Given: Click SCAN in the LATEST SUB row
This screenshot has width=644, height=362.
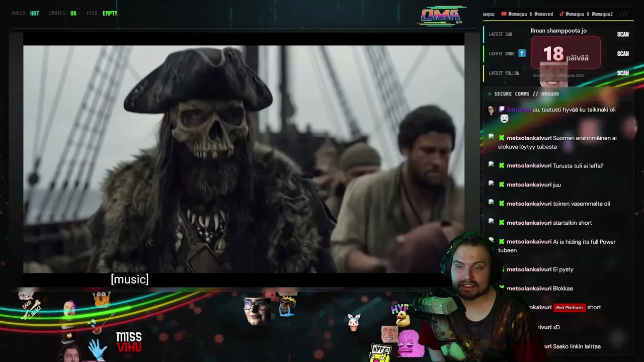Looking at the screenshot, I should point(623,34).
